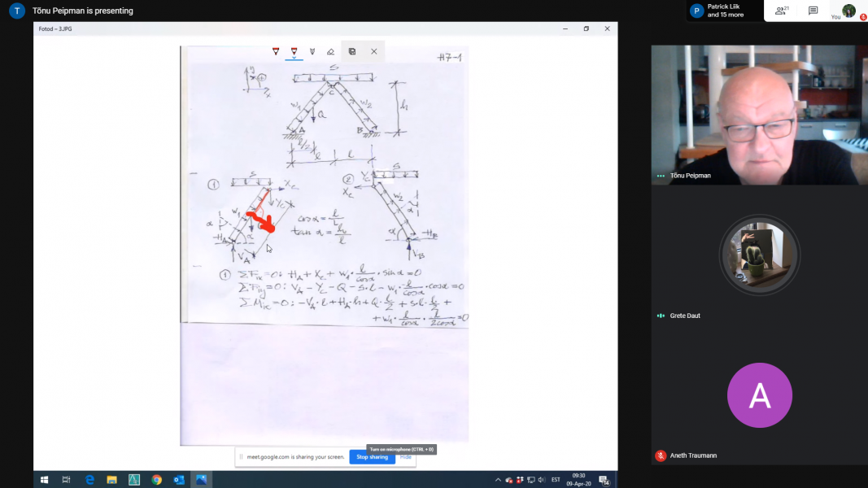Exit drawing mode with the X icon
This screenshot has width=868, height=488.
374,51
